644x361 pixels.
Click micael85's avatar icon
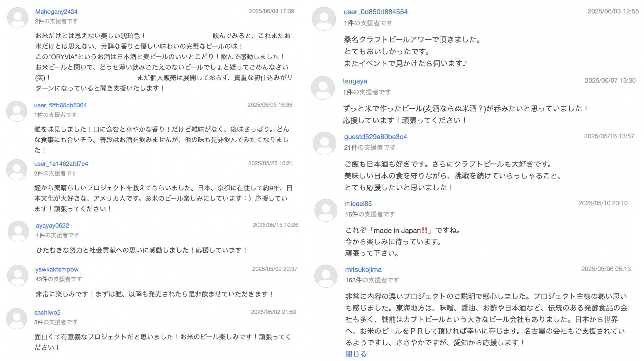click(326, 210)
